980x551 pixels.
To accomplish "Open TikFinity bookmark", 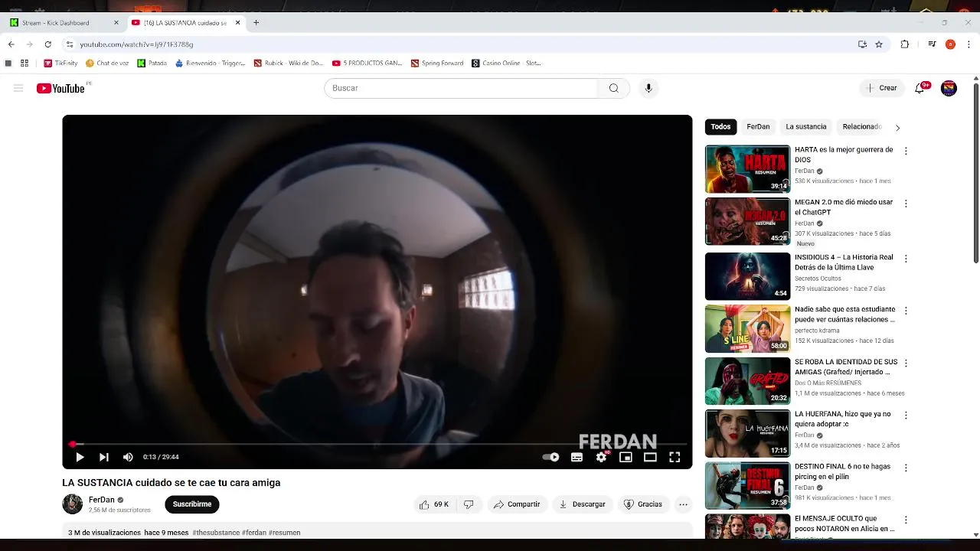I will pos(60,64).
